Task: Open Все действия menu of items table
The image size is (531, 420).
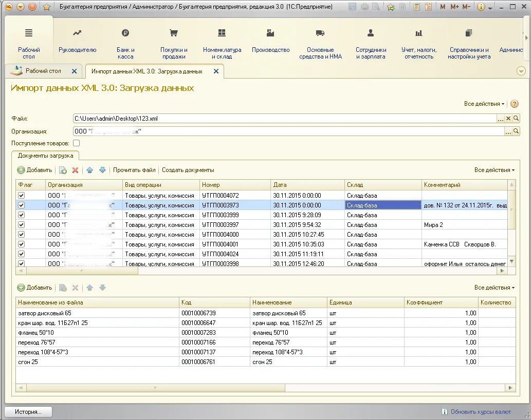Action: click(x=494, y=288)
